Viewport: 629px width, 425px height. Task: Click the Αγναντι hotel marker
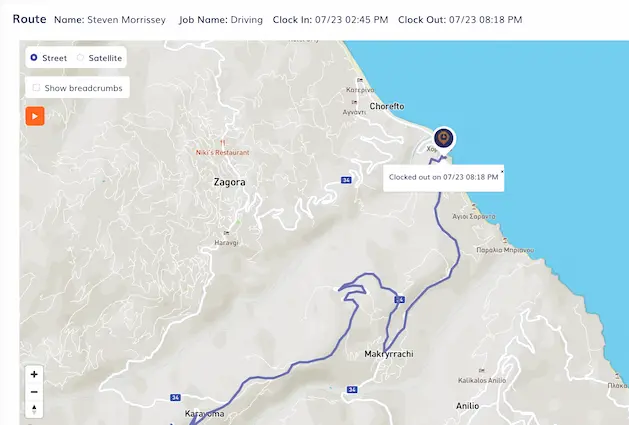tap(354, 102)
